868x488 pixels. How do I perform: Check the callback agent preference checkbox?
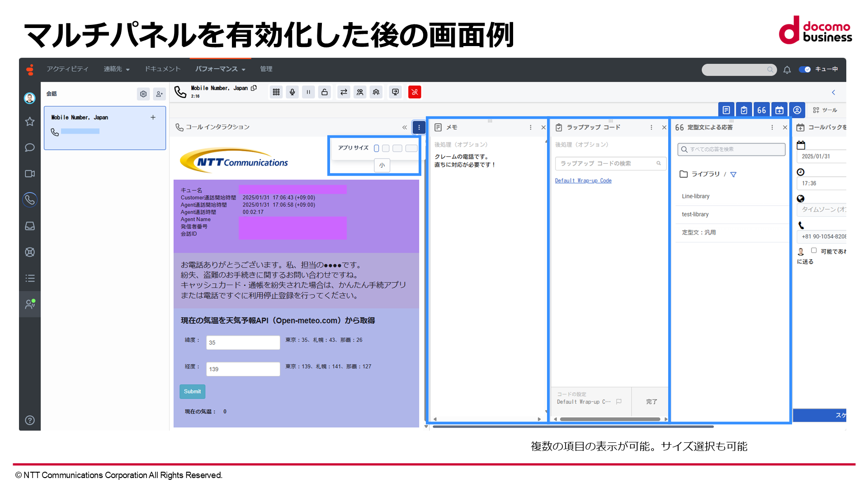point(814,250)
